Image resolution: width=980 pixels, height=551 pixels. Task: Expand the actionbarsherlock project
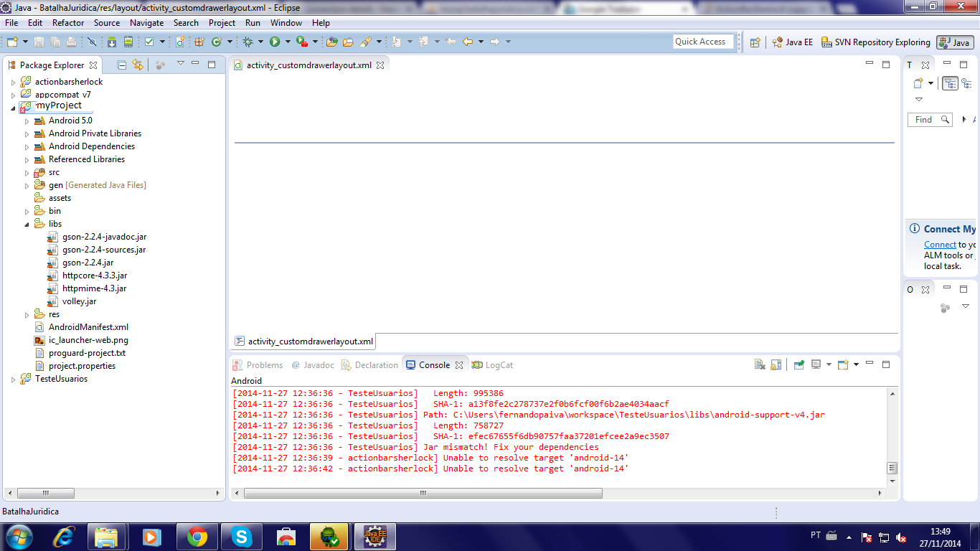click(13, 82)
